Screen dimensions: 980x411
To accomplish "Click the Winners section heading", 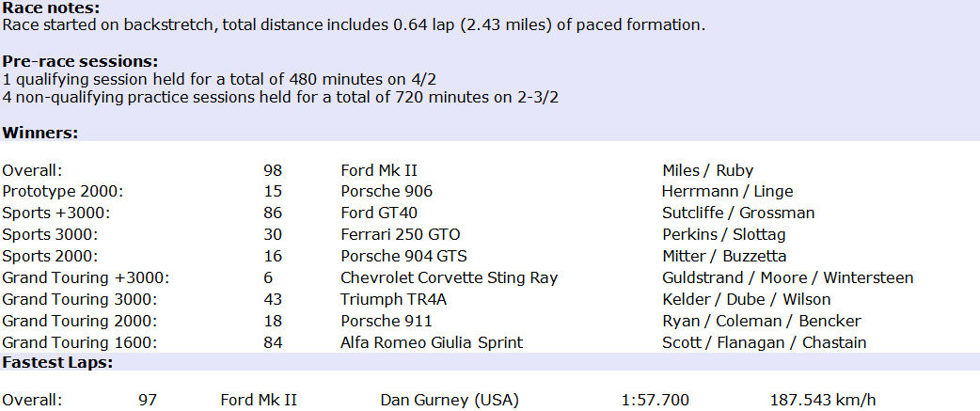I will coord(40,133).
